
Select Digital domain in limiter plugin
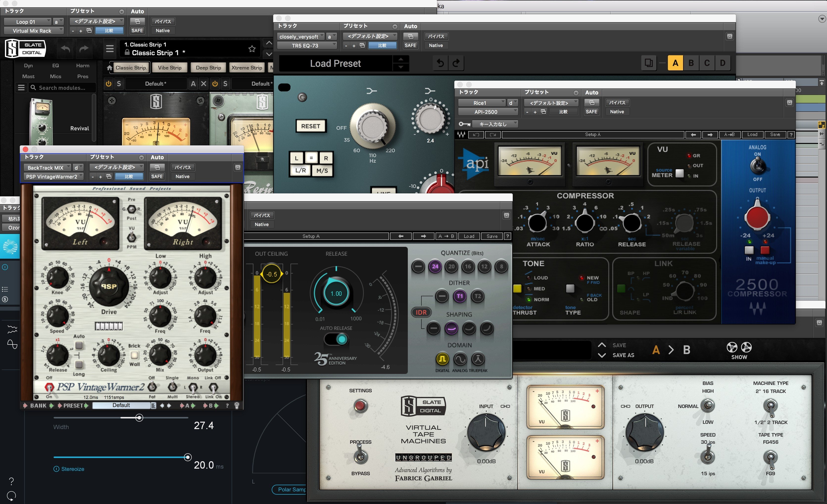pyautogui.click(x=442, y=359)
